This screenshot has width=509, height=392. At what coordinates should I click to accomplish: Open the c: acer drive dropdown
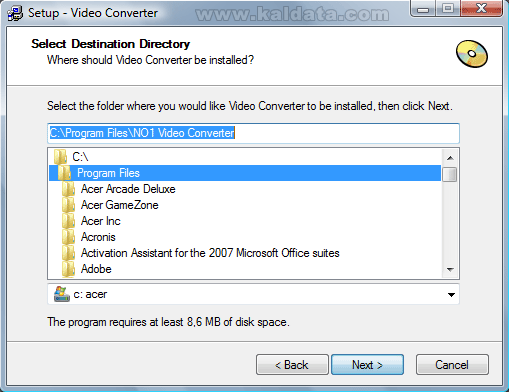coord(253,294)
